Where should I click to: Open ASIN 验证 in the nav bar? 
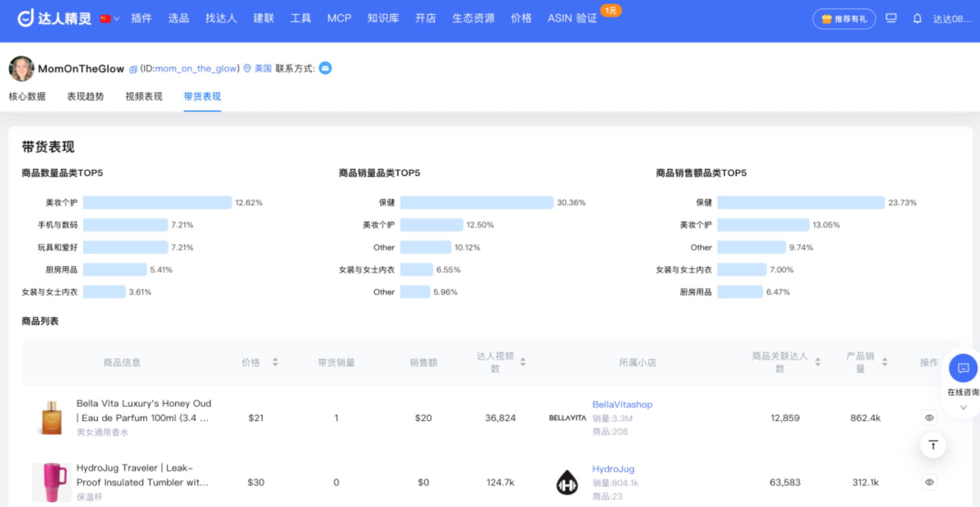point(572,18)
